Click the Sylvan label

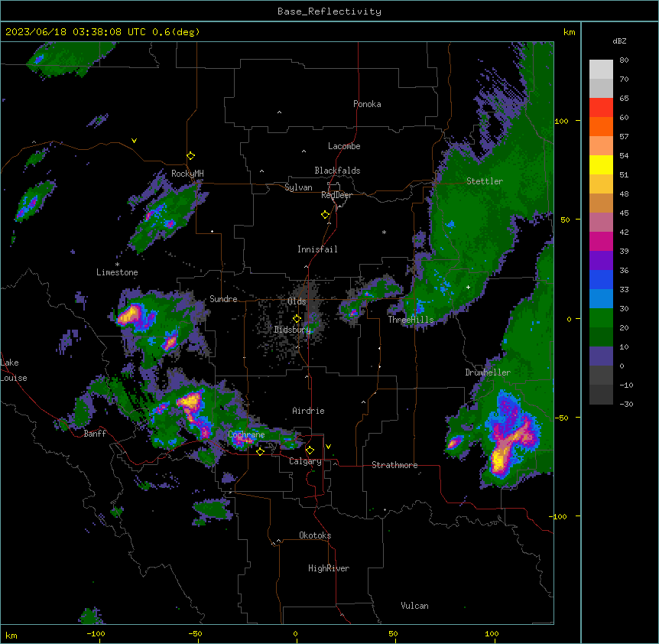pyautogui.click(x=298, y=187)
